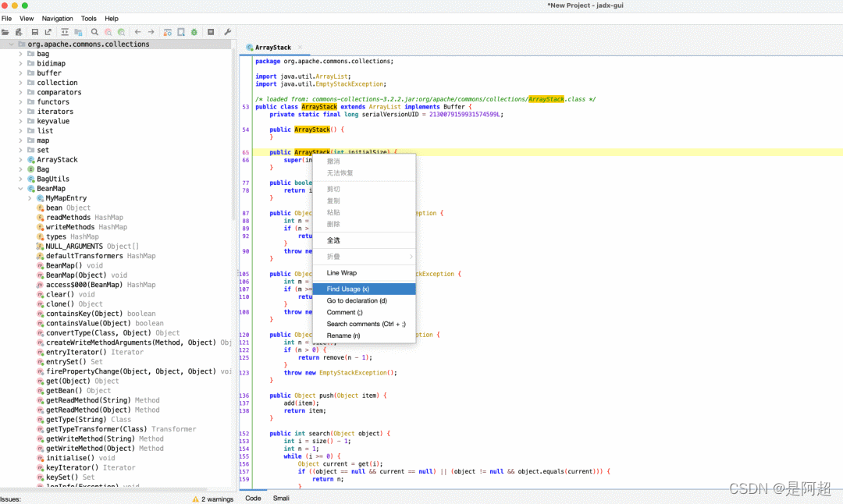The width and height of the screenshot is (843, 504).
Task: Open Preferences with the wrench icon
Action: point(227,32)
